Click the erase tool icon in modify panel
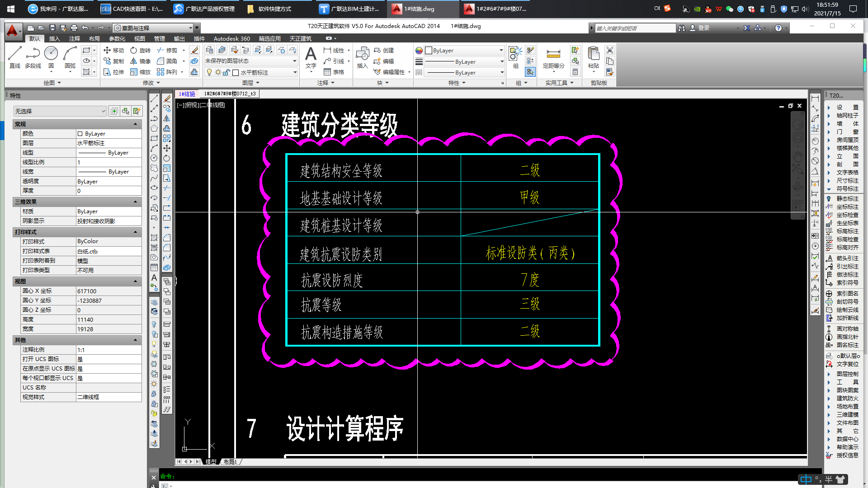Image resolution: width=868 pixels, height=488 pixels. (x=194, y=50)
